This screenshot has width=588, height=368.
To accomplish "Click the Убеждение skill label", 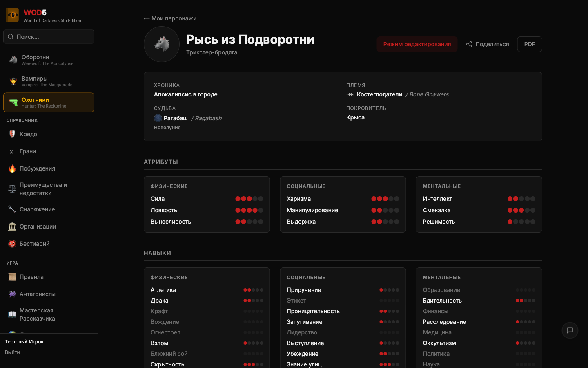I will point(302,354).
